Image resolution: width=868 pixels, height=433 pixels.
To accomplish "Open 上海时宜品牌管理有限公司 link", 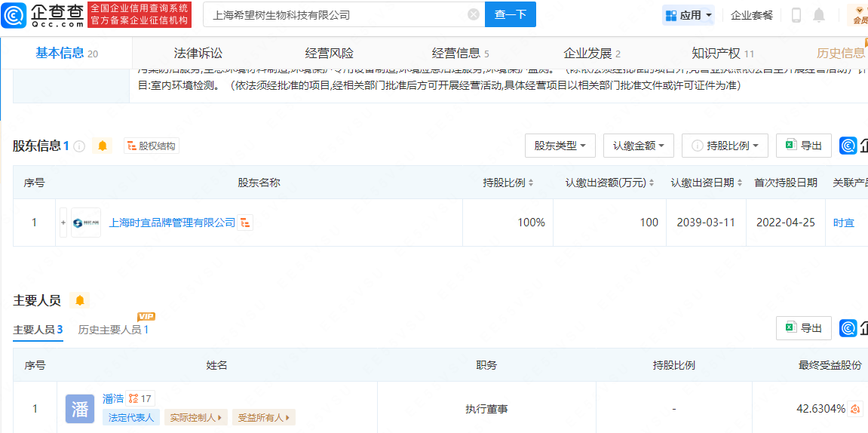I will (x=172, y=223).
